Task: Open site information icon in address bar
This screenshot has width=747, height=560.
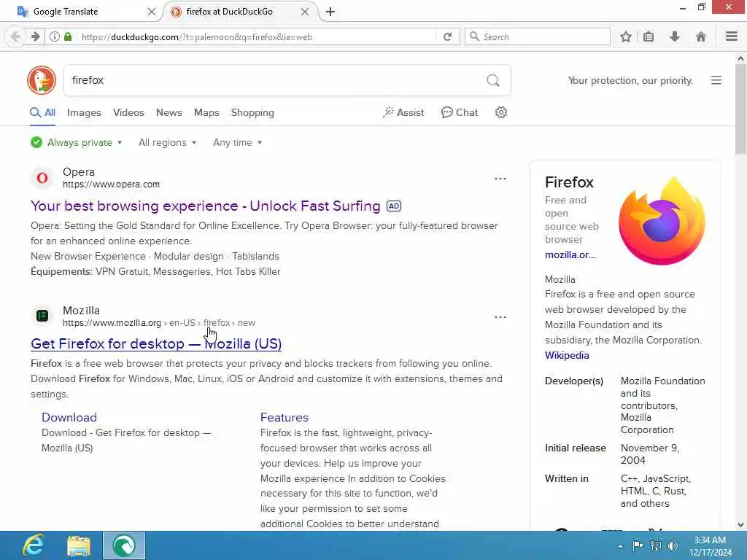Action: (55, 36)
